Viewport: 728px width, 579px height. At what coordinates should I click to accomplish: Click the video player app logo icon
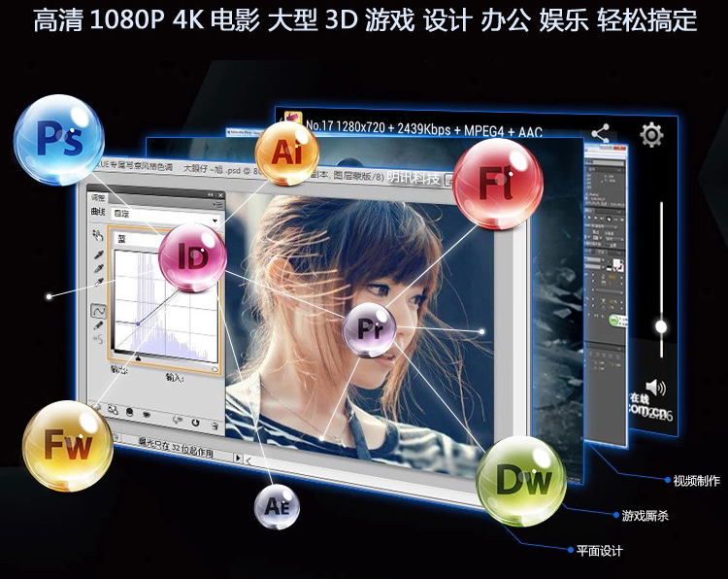[x=293, y=118]
